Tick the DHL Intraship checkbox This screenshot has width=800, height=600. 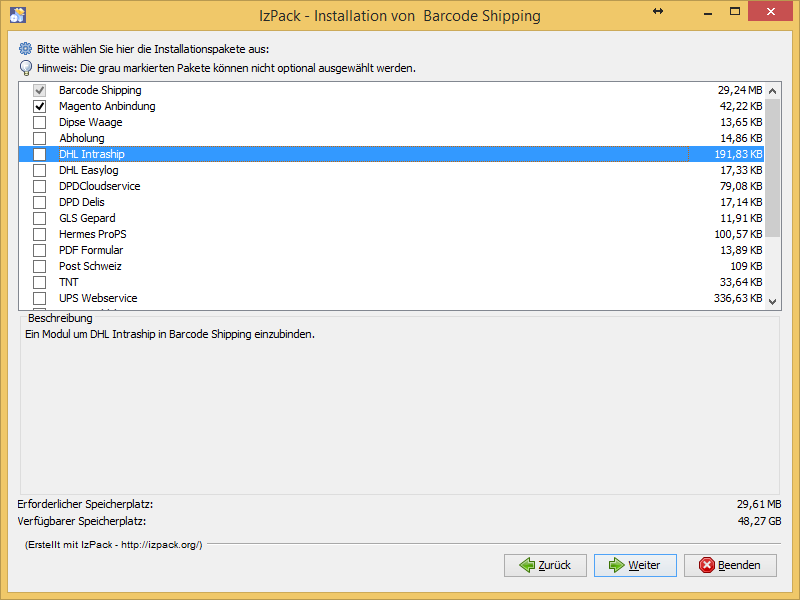tap(39, 154)
